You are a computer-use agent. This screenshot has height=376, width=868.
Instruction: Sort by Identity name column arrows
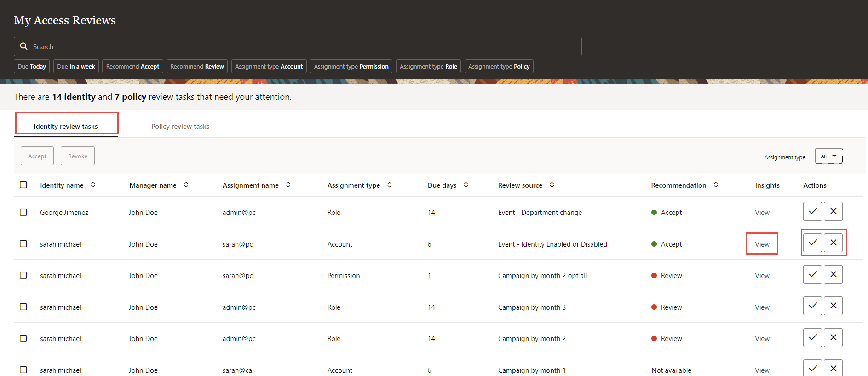[93, 185]
